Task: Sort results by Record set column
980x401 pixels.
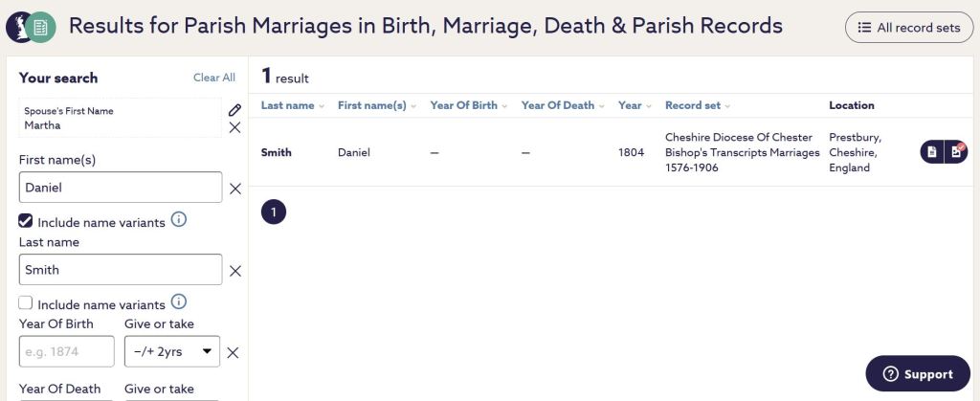Action: click(698, 105)
